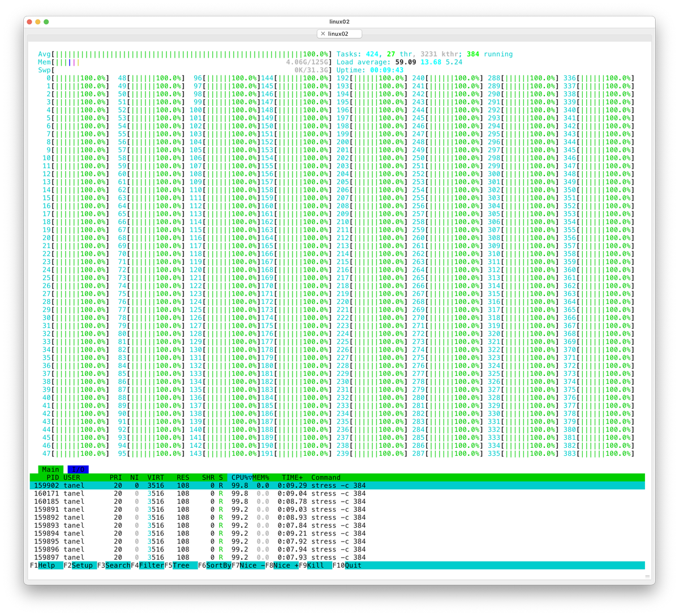Select the linux02 tab
This screenshot has width=679, height=616.
point(339,34)
